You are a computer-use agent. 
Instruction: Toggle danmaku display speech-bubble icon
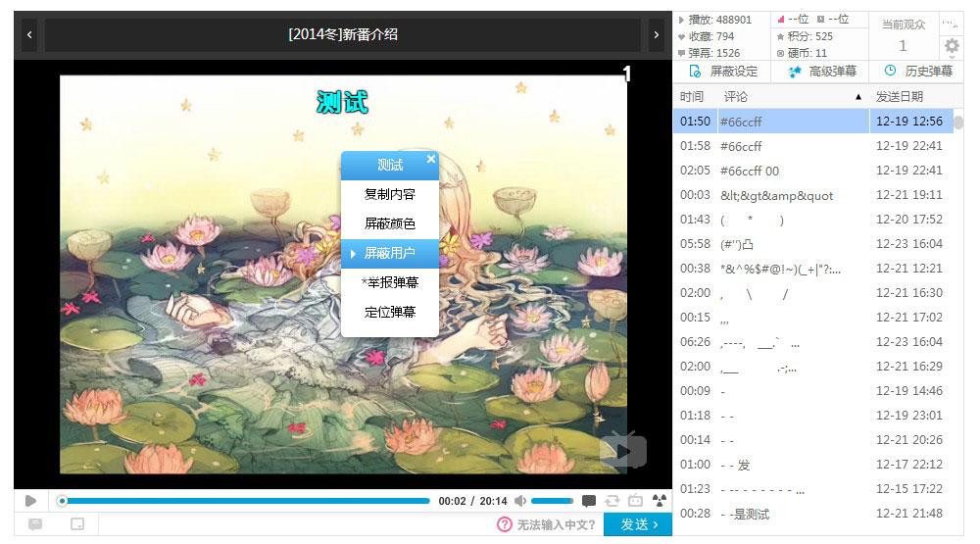(589, 501)
